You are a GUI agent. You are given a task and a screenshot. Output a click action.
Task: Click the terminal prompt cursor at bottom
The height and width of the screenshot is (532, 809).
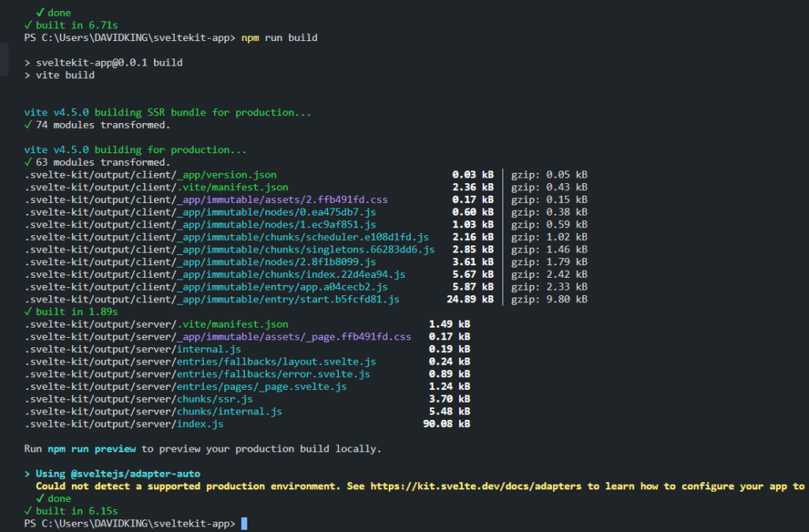[244, 523]
